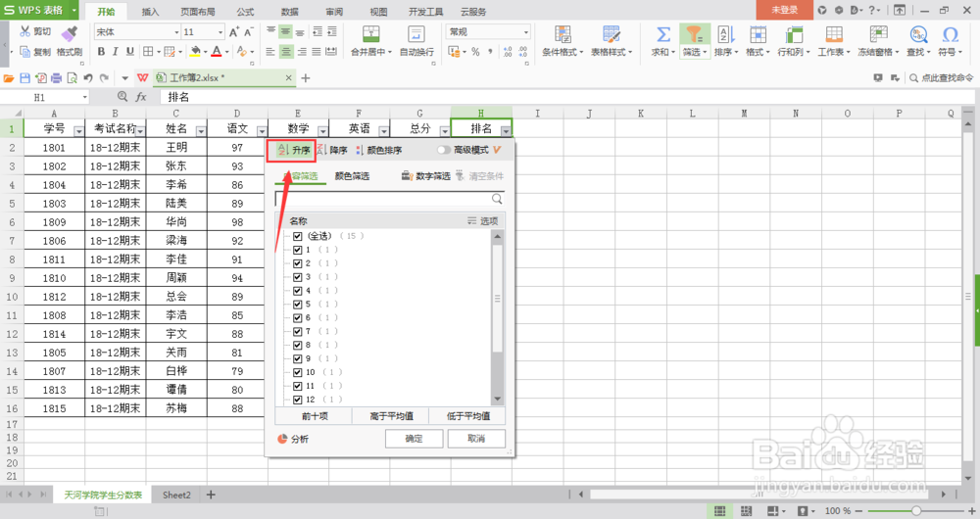
Task: Open the font size dropdown
Action: click(x=220, y=32)
